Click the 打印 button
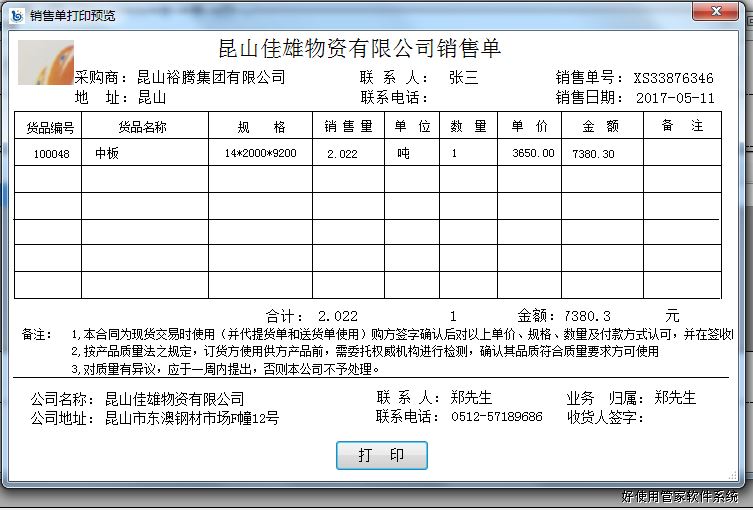 (x=381, y=455)
